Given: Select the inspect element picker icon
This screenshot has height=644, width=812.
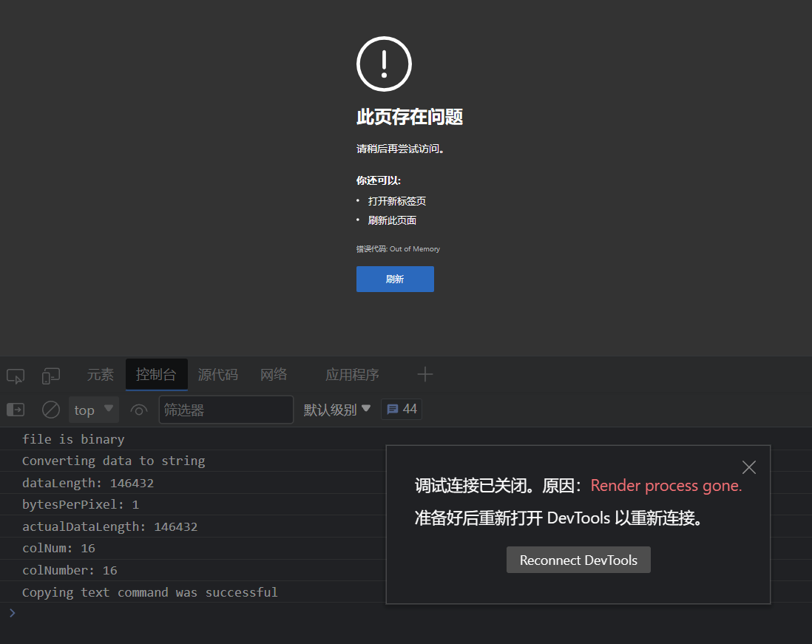Looking at the screenshot, I should click(x=15, y=376).
